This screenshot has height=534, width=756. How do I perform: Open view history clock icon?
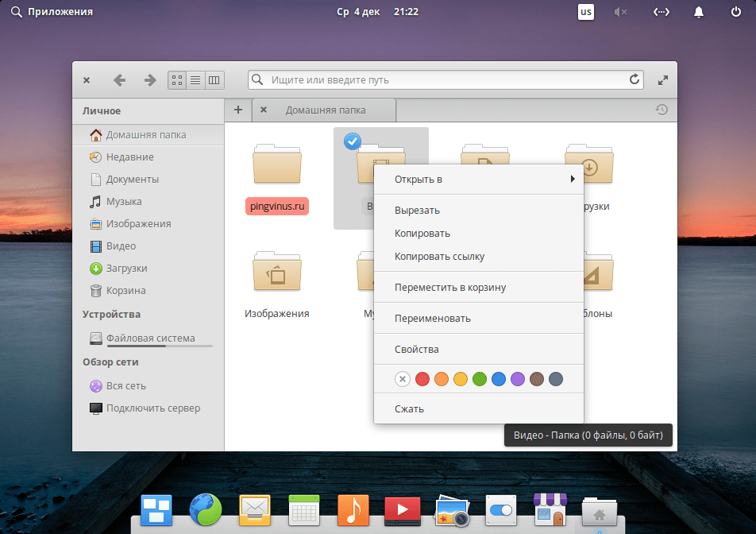661,110
